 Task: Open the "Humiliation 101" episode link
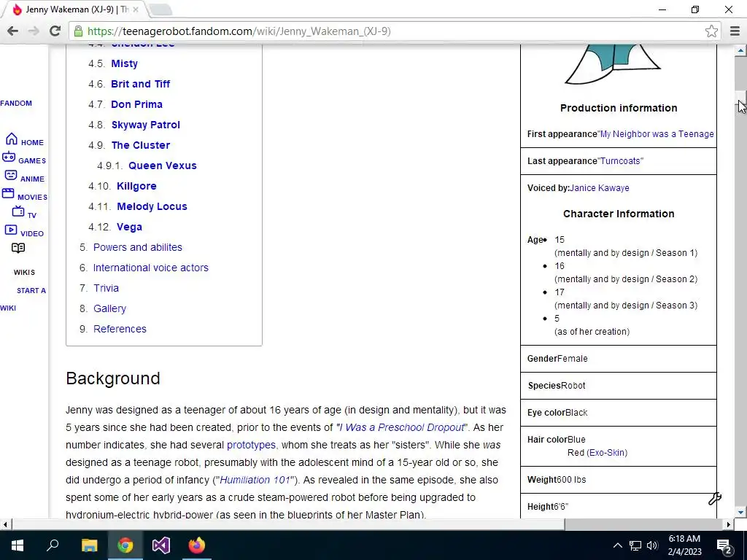[x=255, y=480]
